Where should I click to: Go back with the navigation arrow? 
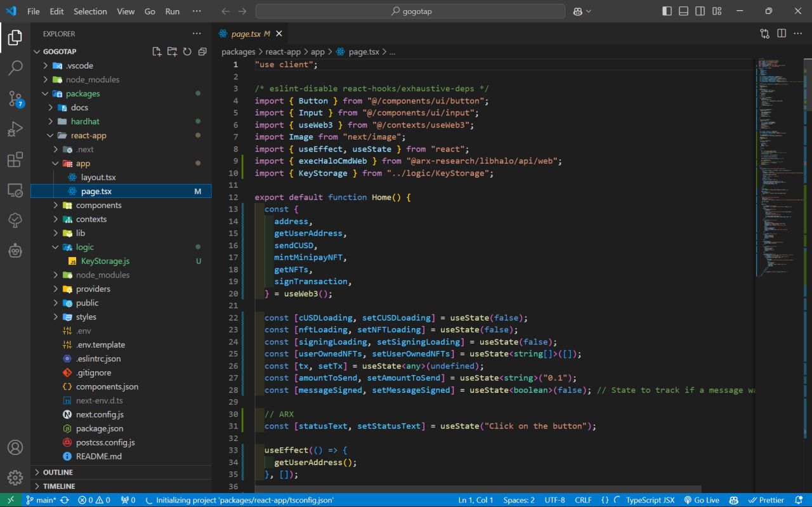point(226,11)
